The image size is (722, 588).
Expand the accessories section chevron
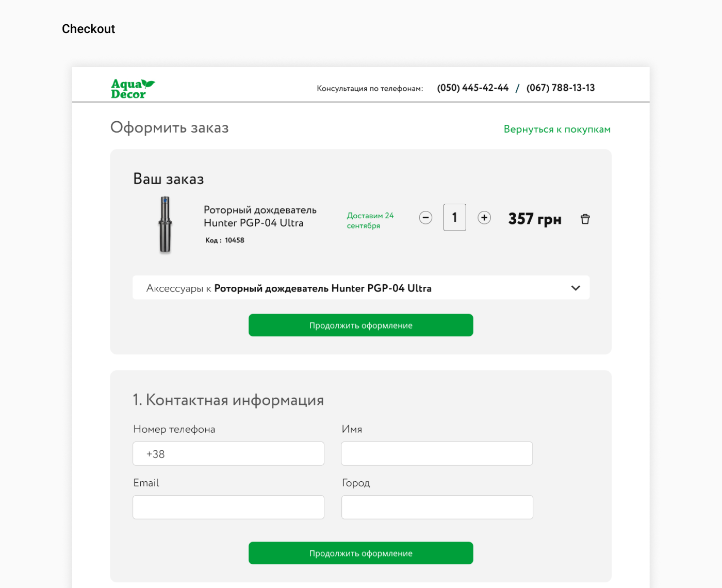[576, 288]
